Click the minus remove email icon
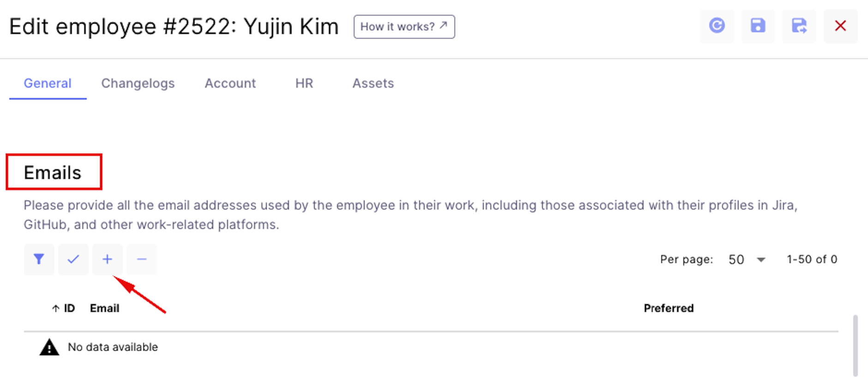 tap(142, 259)
